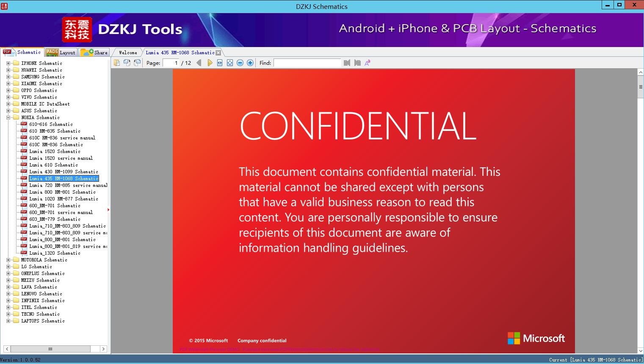Click the document scrollbar down arrow
Image resolution: width=644 pixels, height=364 pixels.
pos(641,350)
